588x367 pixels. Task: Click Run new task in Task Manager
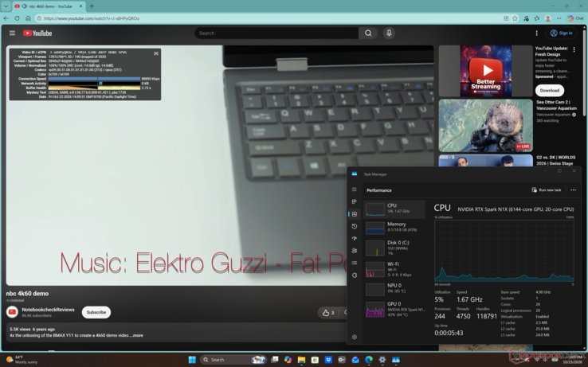pyautogui.click(x=547, y=190)
